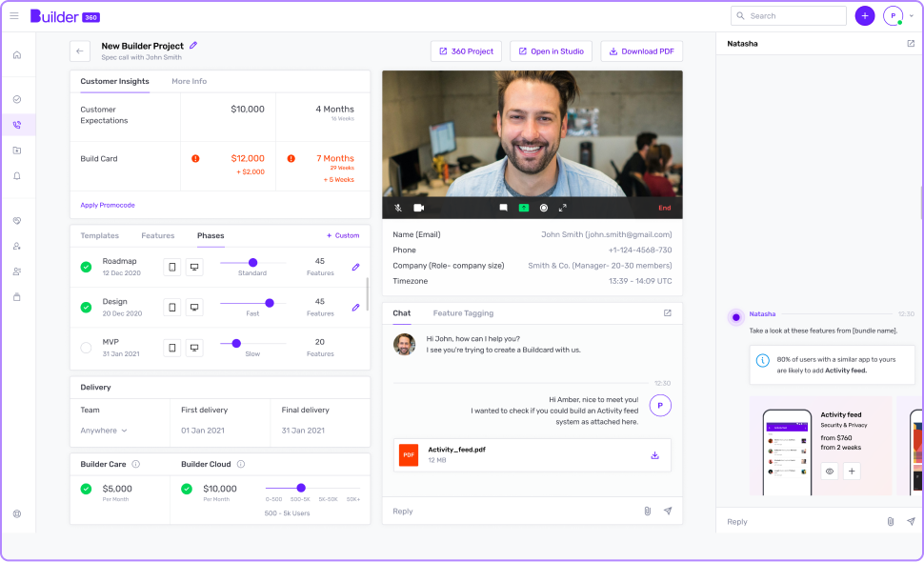Edit project name with pencil icon
The image size is (924, 562).
[x=193, y=45]
